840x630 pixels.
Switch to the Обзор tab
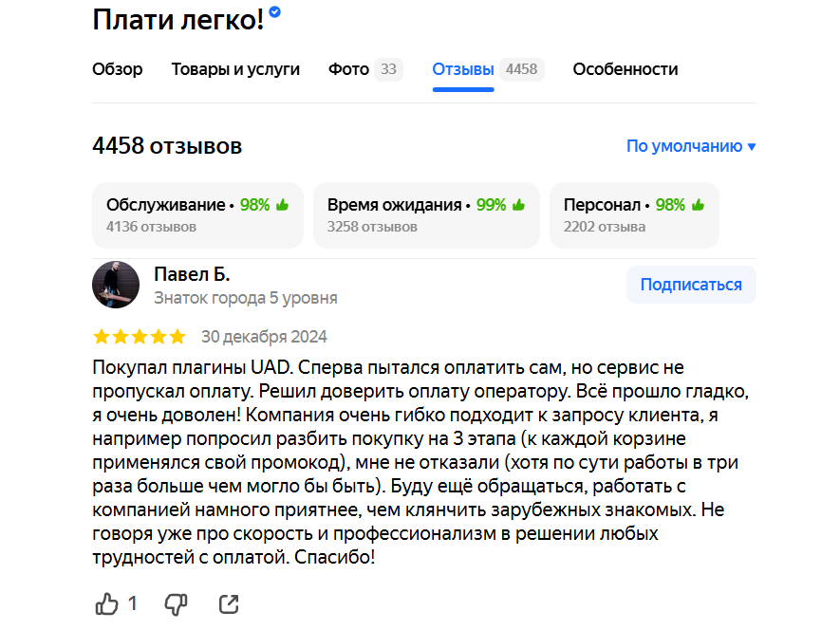pos(118,69)
